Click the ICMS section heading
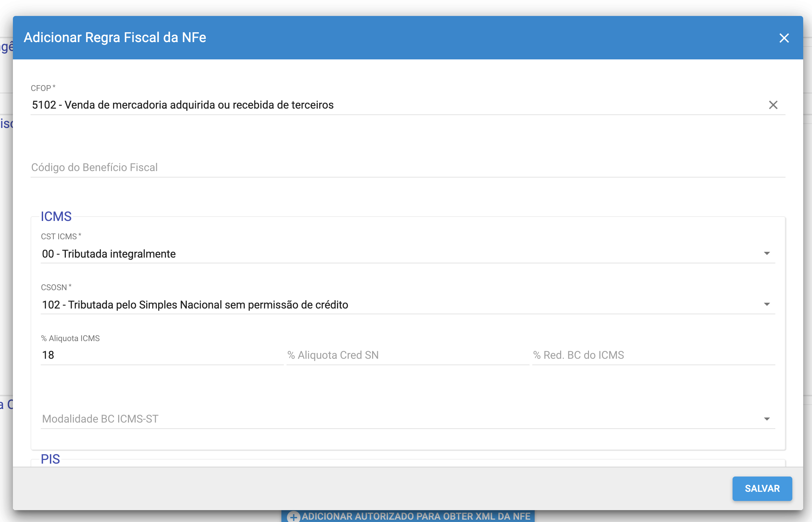 click(56, 216)
